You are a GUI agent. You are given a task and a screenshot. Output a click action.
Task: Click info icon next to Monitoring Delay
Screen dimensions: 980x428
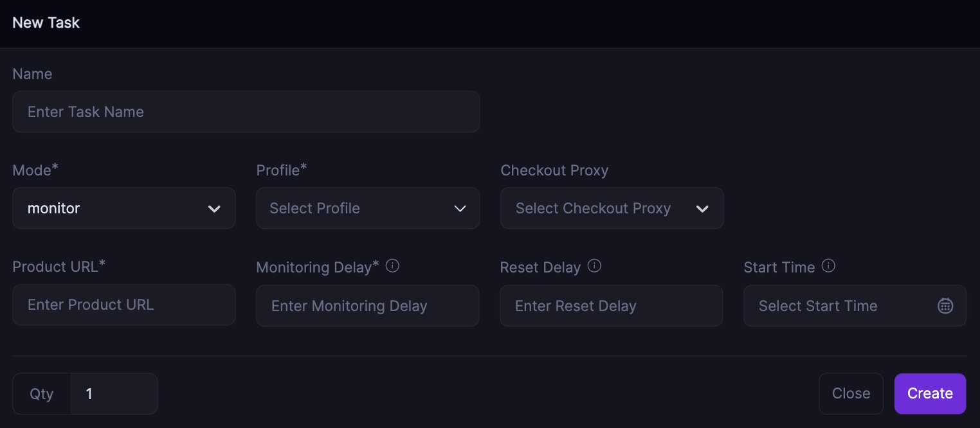[x=392, y=266]
